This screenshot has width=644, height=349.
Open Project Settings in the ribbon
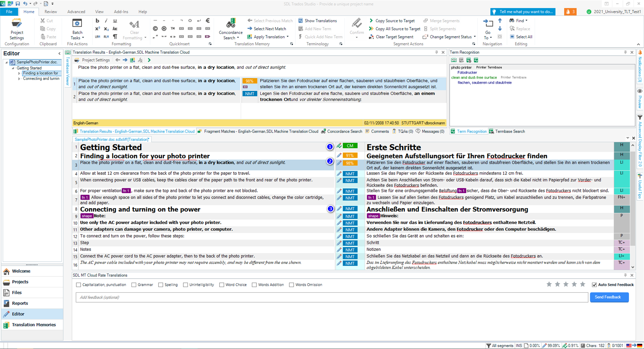coord(16,29)
